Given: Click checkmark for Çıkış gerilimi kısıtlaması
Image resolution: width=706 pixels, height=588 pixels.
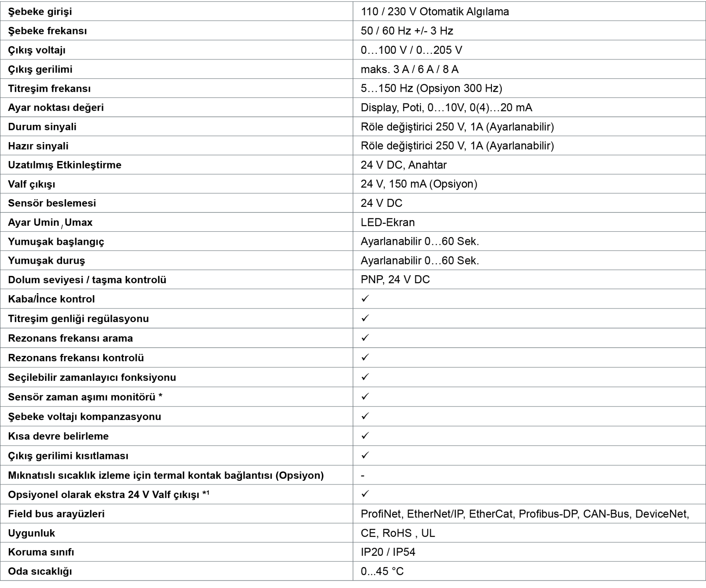Looking at the screenshot, I should tap(365, 456).
